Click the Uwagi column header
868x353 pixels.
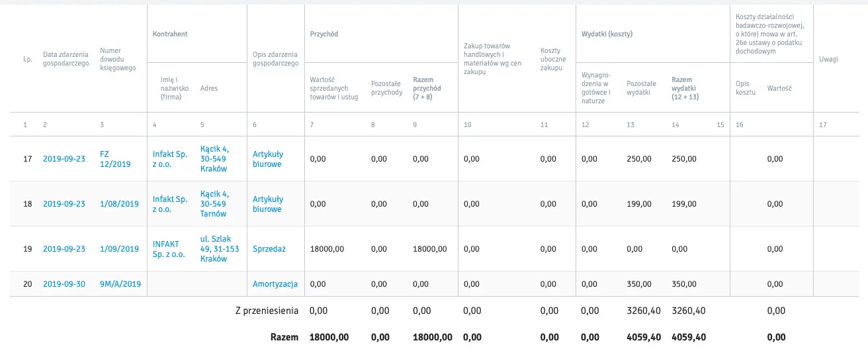point(828,59)
